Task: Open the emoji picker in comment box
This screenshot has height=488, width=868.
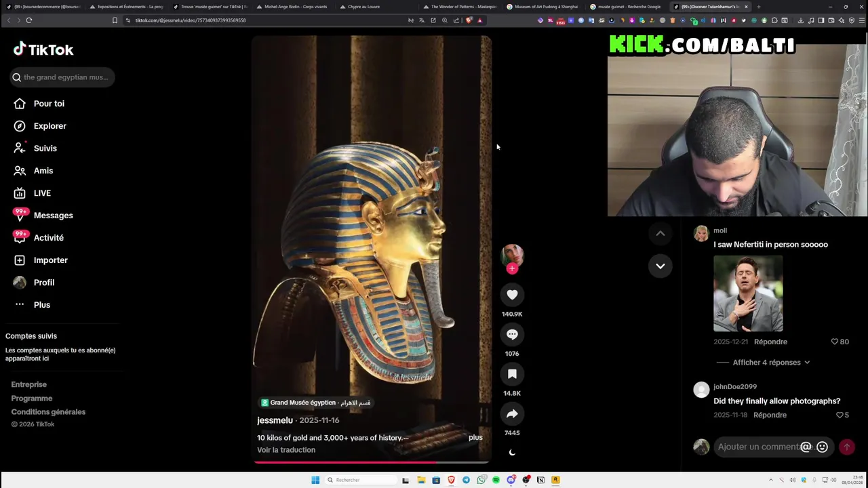Action: (822, 447)
